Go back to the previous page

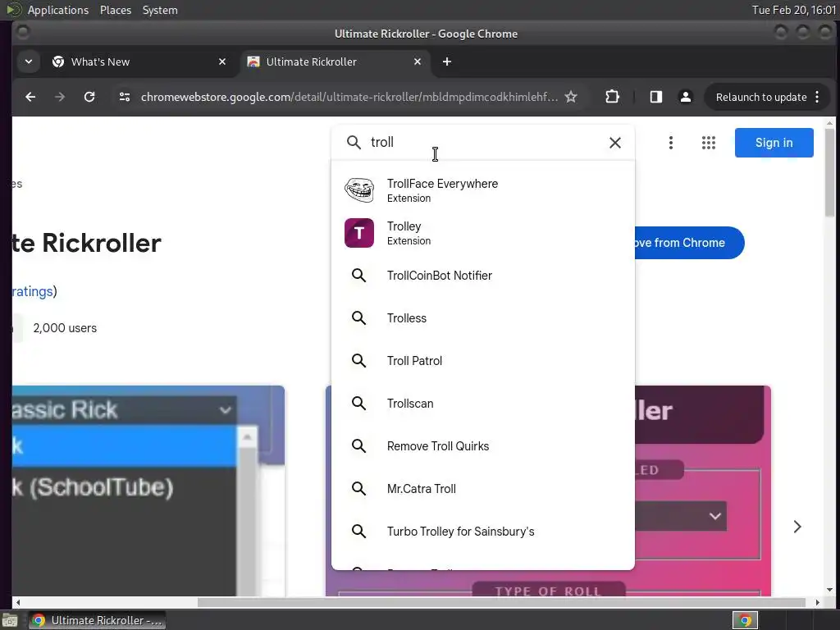30,97
